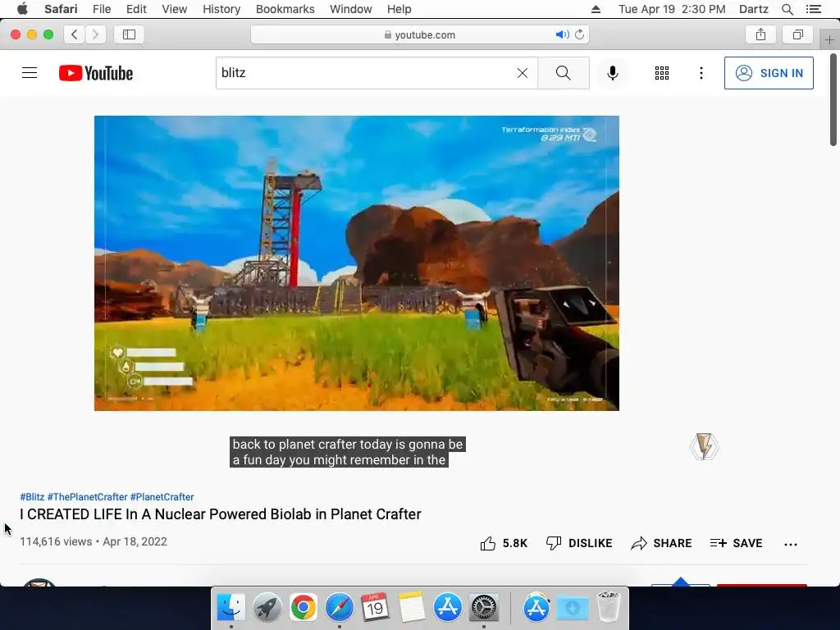Click the Blitz channel watermark icon

(704, 447)
